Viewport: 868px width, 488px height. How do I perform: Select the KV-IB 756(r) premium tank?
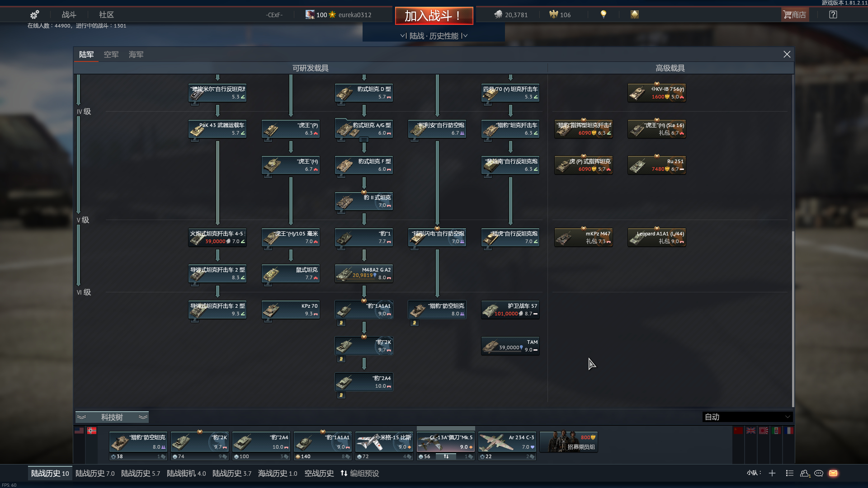click(657, 93)
